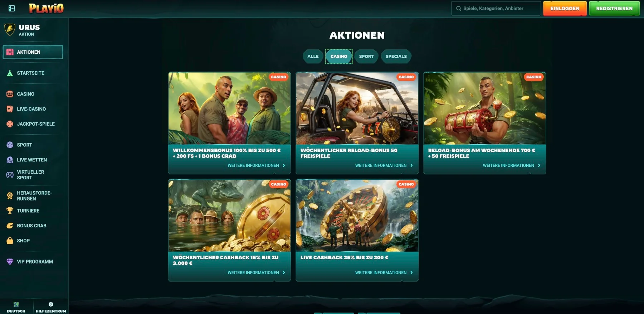The image size is (644, 314).
Task: Click the arrow on Live Cashback card
Action: (411, 273)
